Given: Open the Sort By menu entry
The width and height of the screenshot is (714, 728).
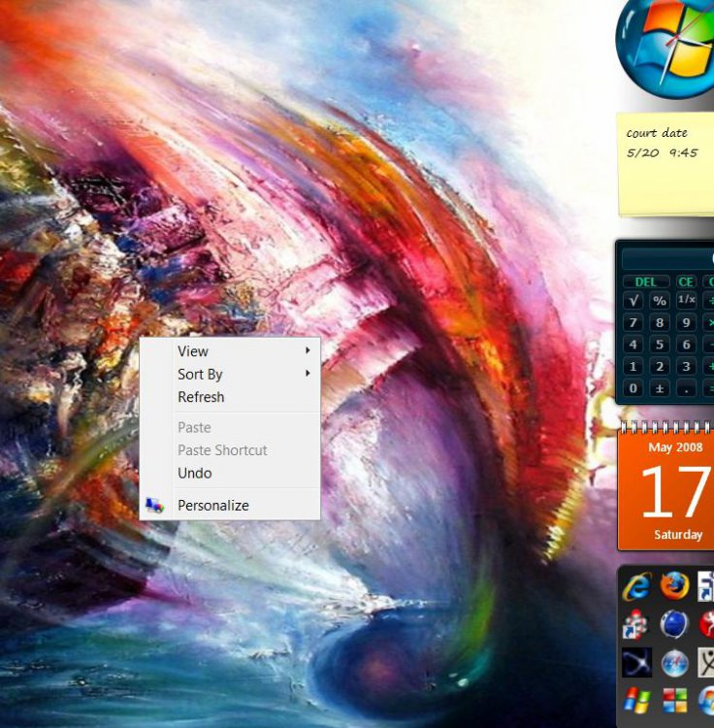Looking at the screenshot, I should point(230,374).
